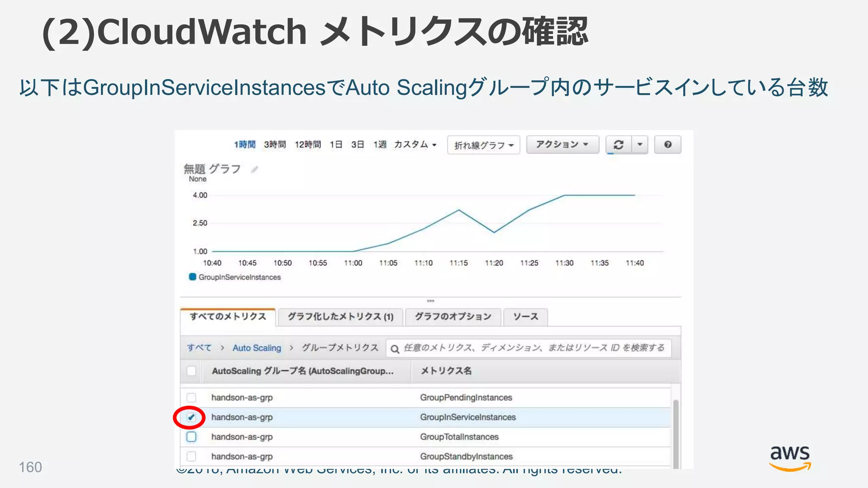Click the メトリクス名 column header
Image resolution: width=868 pixels, height=488 pixels.
pyautogui.click(x=446, y=371)
